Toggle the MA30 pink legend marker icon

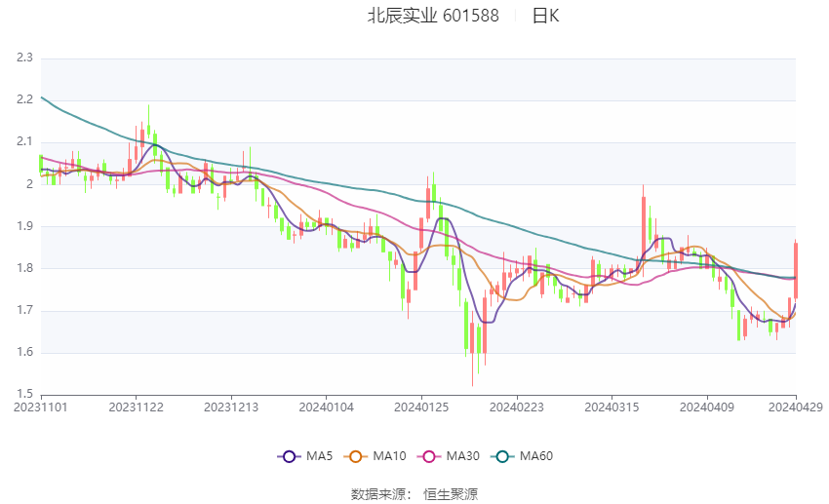430,456
